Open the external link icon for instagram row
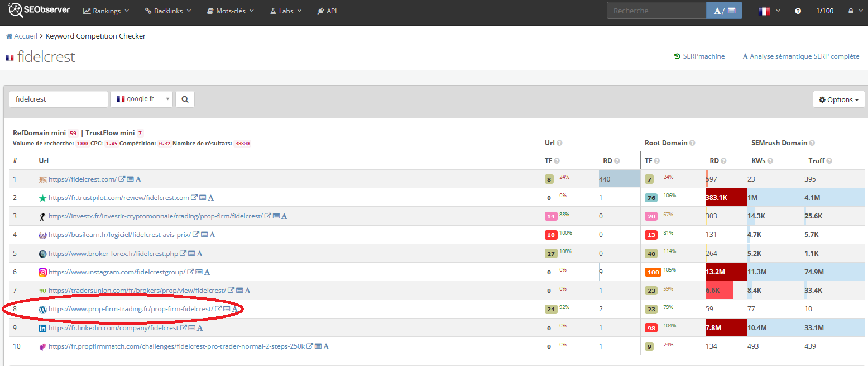868x366 pixels. point(190,272)
